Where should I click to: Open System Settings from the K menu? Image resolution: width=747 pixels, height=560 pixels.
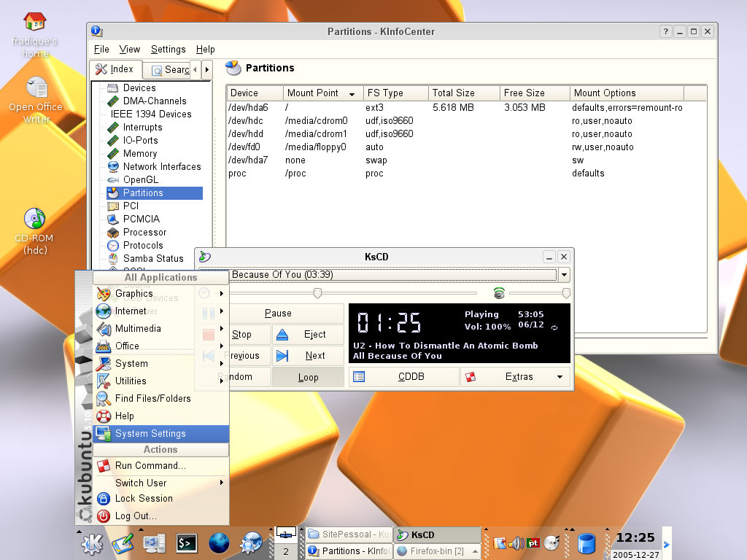[x=160, y=433]
